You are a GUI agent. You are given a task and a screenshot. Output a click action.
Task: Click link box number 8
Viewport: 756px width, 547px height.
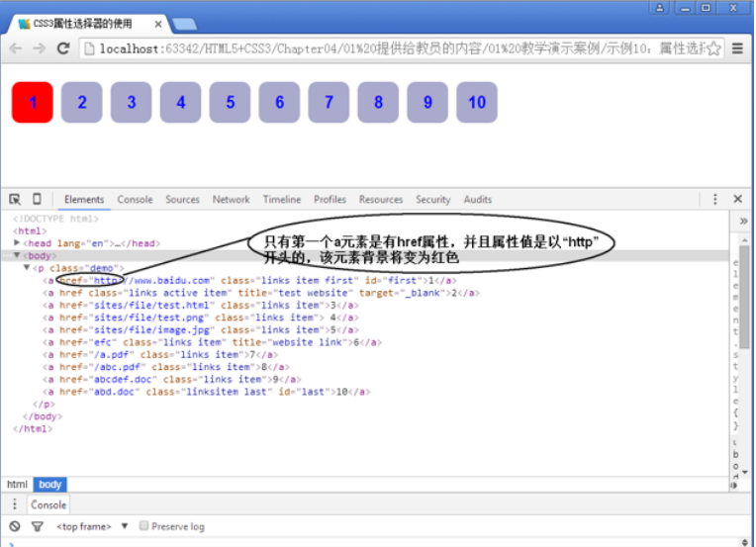pos(378,102)
